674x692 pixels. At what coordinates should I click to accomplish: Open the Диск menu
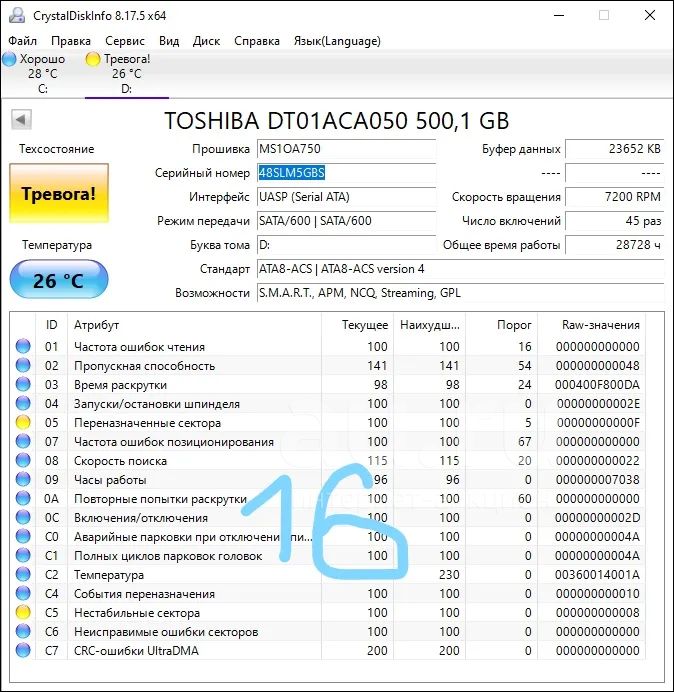click(207, 41)
